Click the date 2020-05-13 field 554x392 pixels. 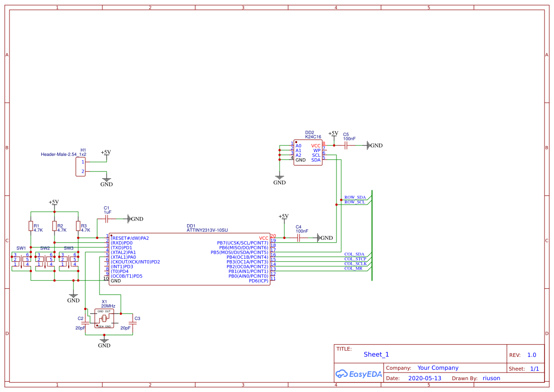tap(425, 378)
